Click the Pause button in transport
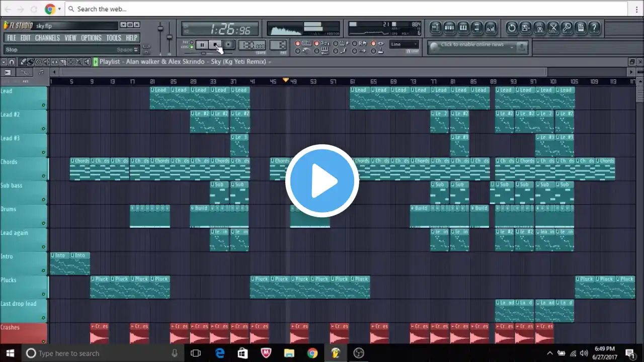The image size is (644, 362). pyautogui.click(x=202, y=45)
